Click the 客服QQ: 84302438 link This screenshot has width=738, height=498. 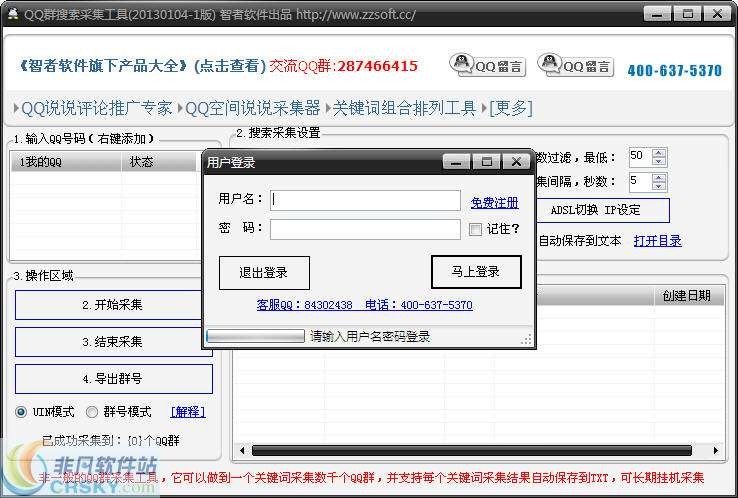click(x=305, y=305)
